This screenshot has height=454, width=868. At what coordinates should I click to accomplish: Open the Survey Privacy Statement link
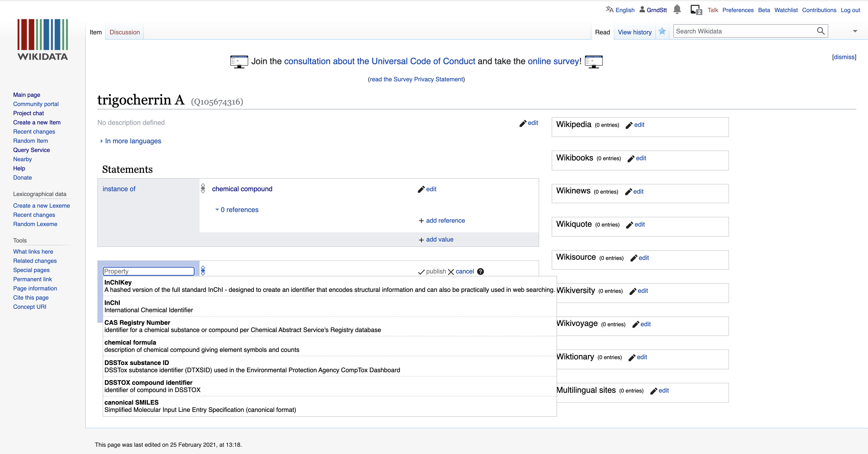click(417, 79)
